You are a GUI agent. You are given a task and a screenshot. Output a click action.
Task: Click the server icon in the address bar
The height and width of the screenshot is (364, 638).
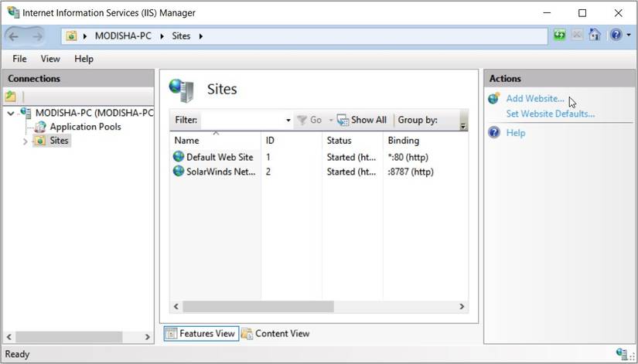(x=71, y=36)
